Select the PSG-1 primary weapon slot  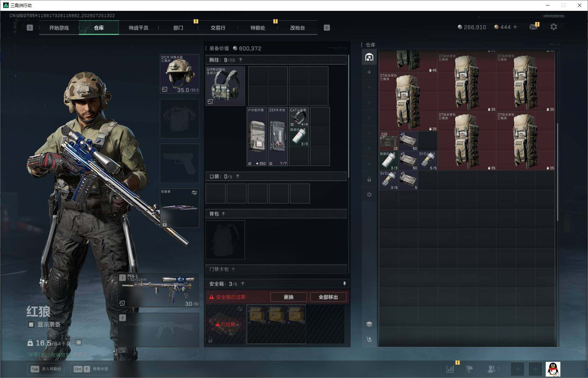159,290
